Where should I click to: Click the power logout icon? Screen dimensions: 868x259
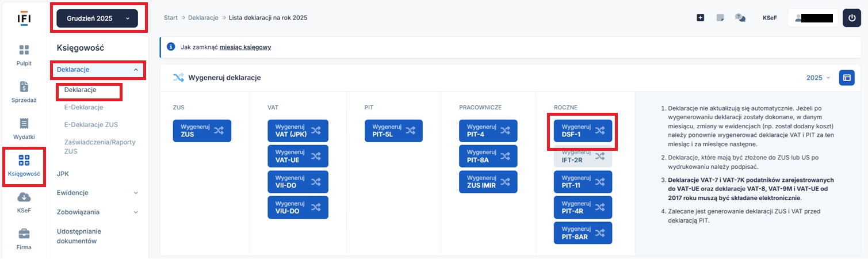tap(852, 18)
